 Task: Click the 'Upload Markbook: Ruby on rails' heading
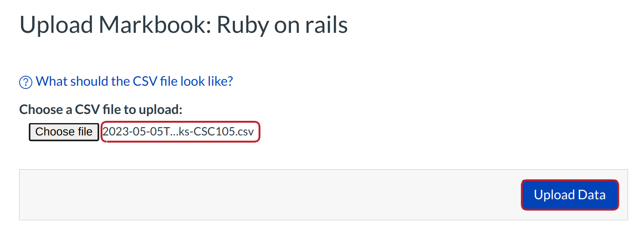pyautogui.click(x=184, y=25)
